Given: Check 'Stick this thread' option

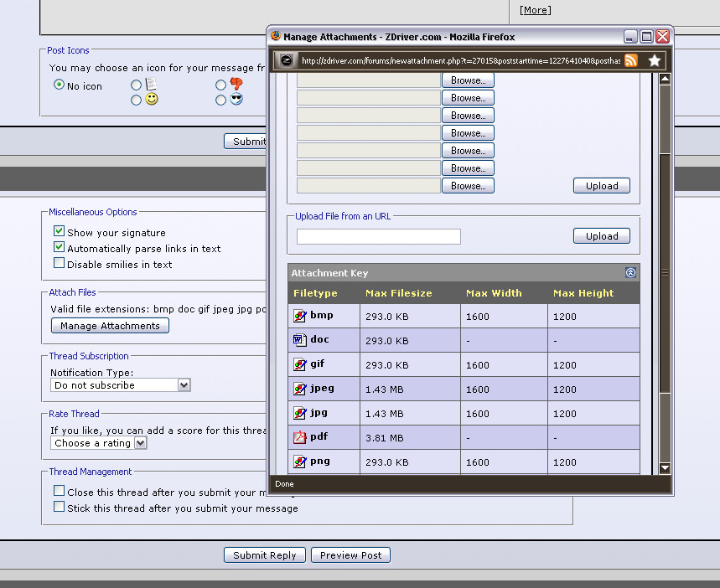Looking at the screenshot, I should tap(60, 507).
